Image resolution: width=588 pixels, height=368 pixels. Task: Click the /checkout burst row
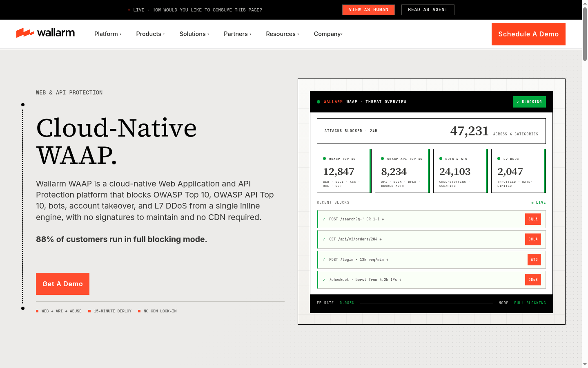tap(431, 280)
